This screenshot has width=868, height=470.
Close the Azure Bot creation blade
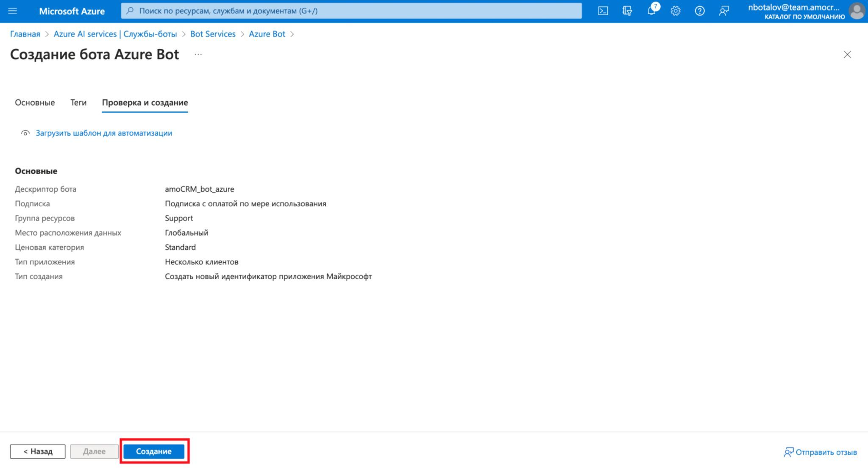coord(847,54)
